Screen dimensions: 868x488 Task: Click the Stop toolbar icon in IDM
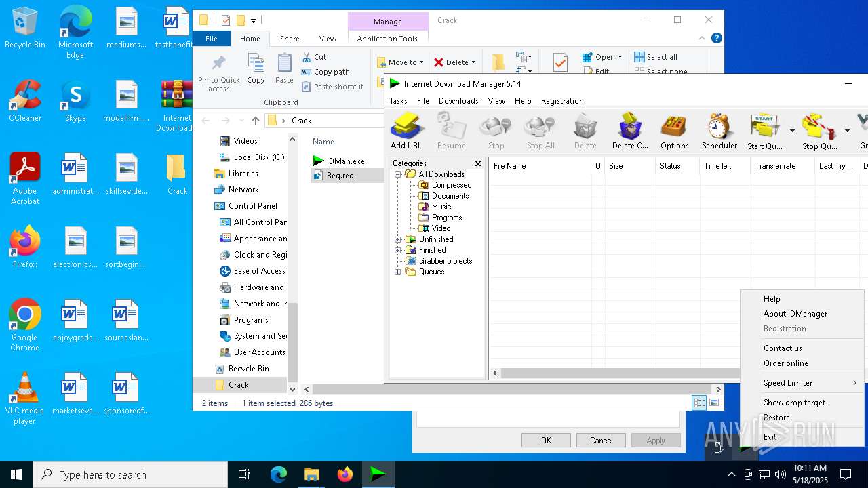(496, 131)
